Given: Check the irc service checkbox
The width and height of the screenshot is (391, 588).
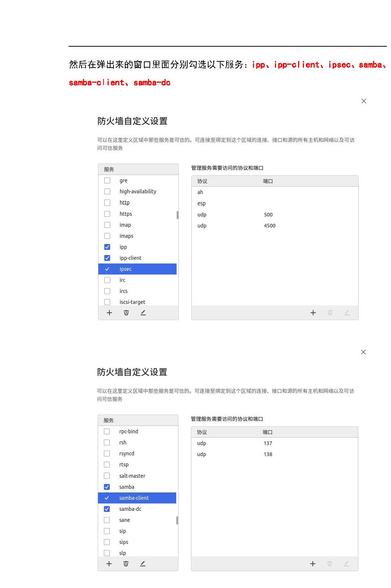Looking at the screenshot, I should [107, 280].
